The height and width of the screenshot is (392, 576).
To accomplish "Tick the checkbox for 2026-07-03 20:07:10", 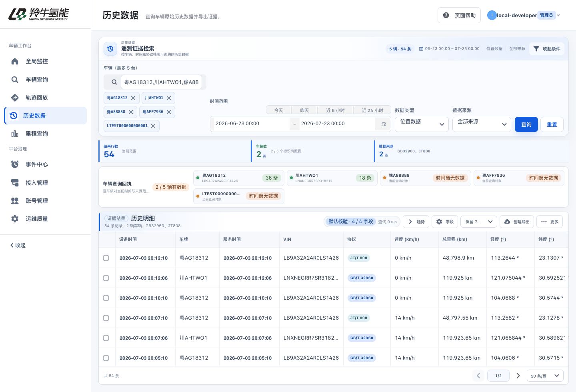I will click(x=106, y=318).
